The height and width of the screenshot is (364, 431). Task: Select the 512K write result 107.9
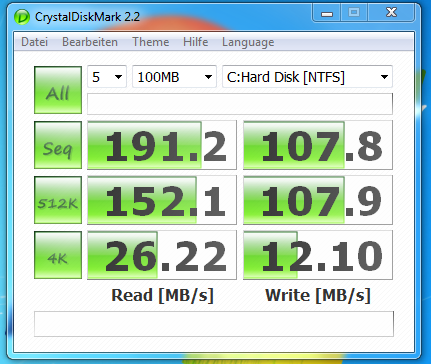(x=318, y=200)
